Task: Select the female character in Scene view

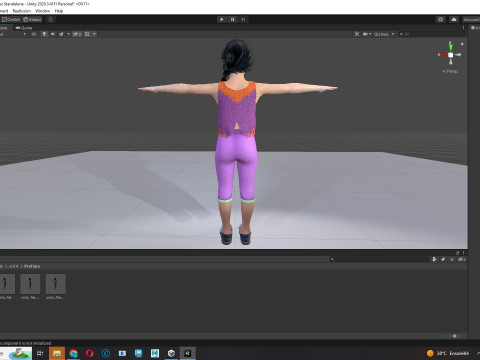Action: 237,143
